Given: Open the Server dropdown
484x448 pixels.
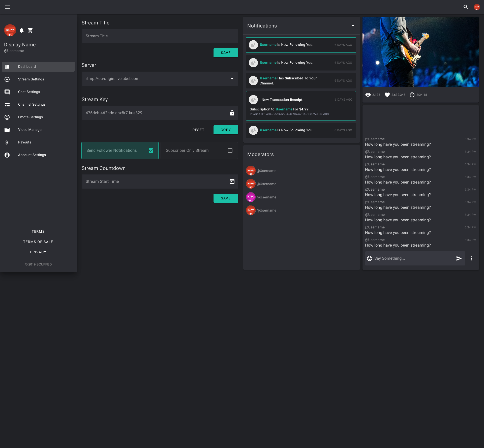Looking at the screenshot, I should (232, 78).
